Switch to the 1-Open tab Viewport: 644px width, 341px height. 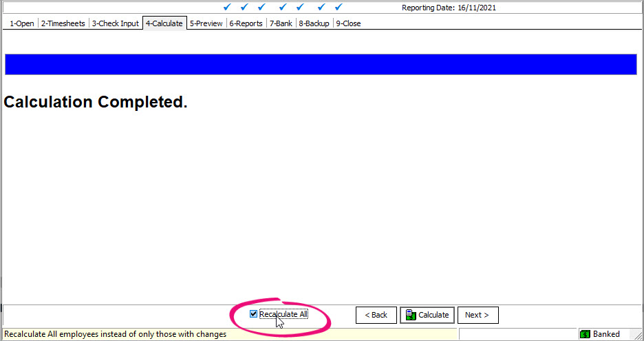pos(21,23)
